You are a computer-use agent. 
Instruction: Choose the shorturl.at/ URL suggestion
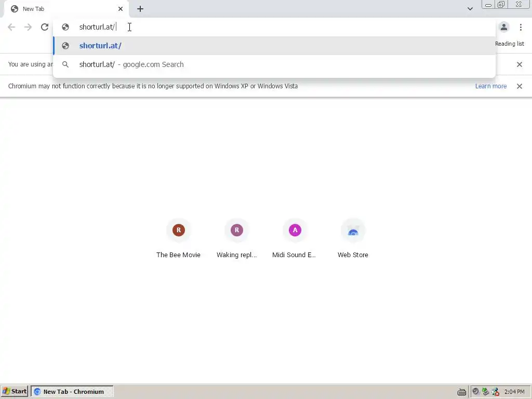pyautogui.click(x=274, y=46)
